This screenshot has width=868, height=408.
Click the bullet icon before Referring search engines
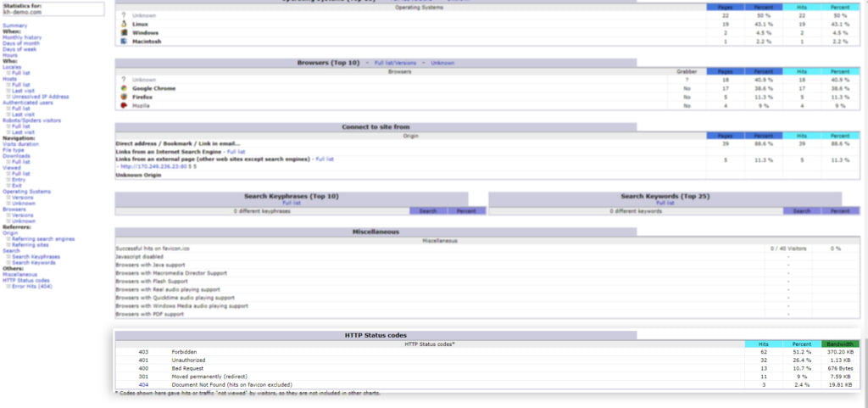click(x=8, y=239)
